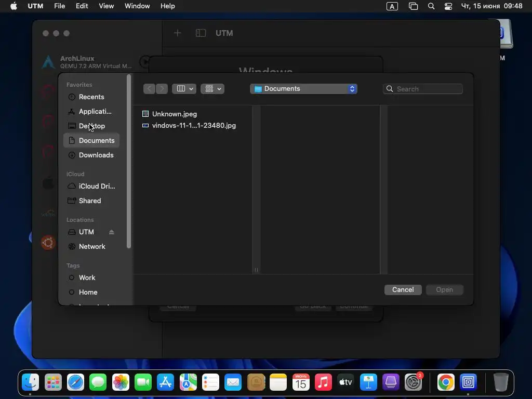
Task: Open App Store in dock
Action: pyautogui.click(x=166, y=382)
